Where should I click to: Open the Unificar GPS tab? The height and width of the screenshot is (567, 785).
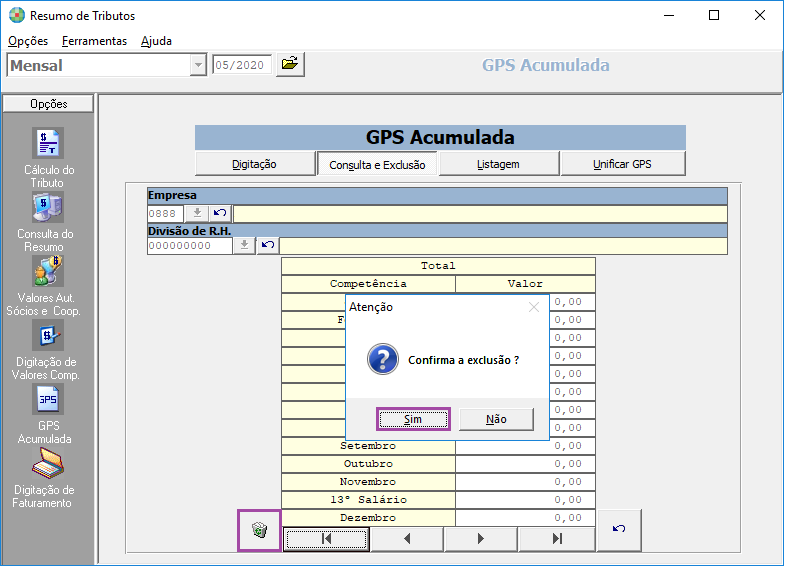[x=622, y=164]
